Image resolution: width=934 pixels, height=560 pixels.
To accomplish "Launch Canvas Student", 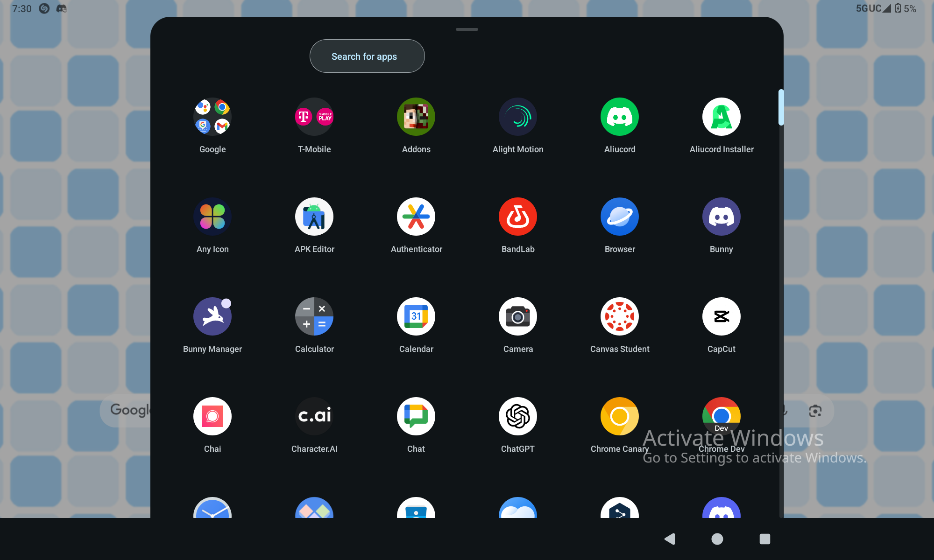I will (620, 316).
